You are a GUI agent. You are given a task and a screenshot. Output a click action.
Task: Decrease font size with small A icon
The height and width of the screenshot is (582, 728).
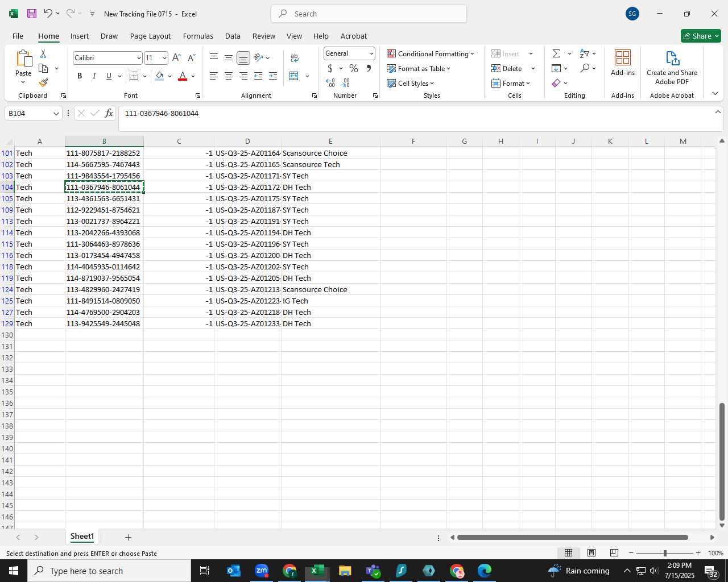tap(191, 58)
